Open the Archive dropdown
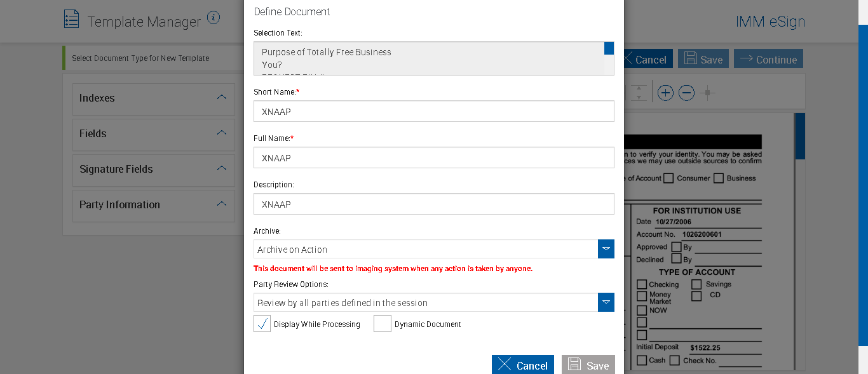 tap(606, 249)
